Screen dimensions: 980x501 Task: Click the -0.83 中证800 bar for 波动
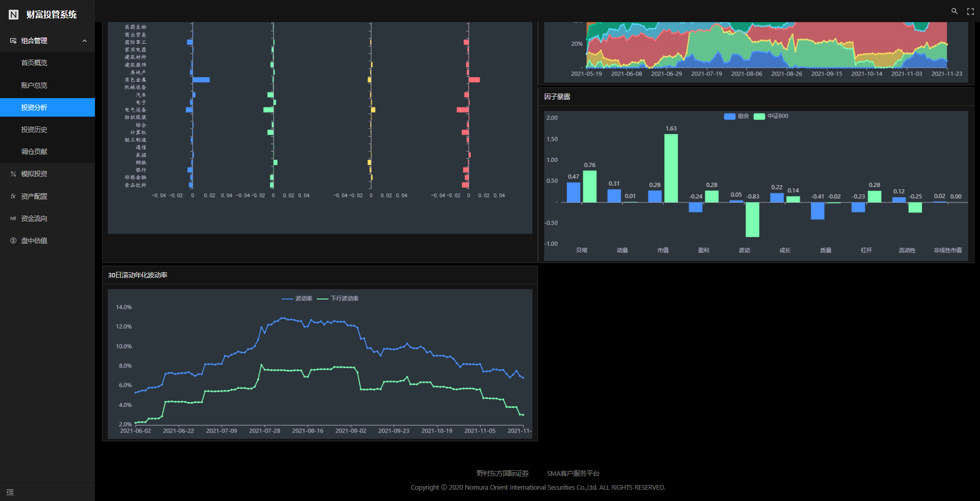[753, 219]
